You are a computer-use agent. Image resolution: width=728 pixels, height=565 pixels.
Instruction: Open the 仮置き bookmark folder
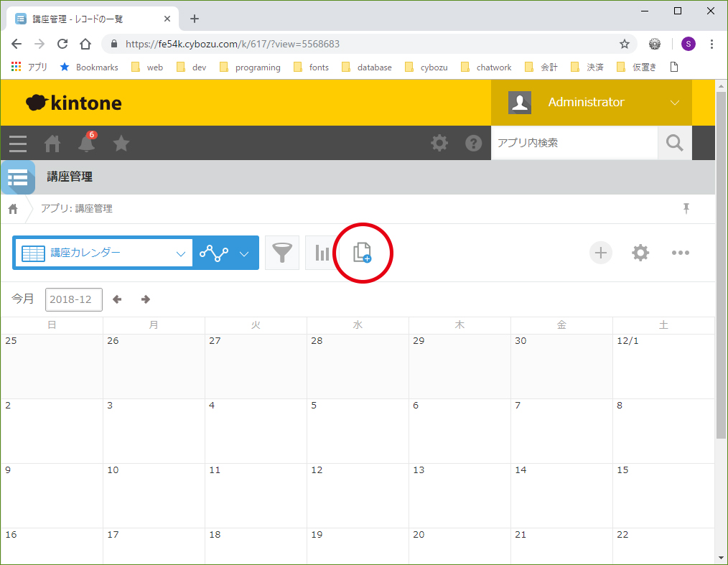tap(636, 67)
